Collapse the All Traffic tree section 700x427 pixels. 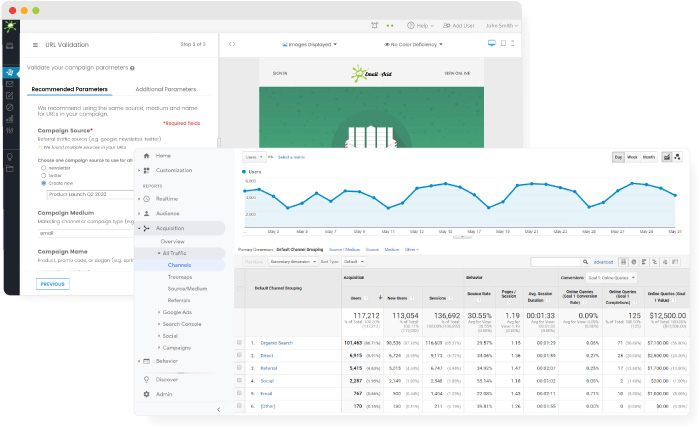[x=159, y=253]
